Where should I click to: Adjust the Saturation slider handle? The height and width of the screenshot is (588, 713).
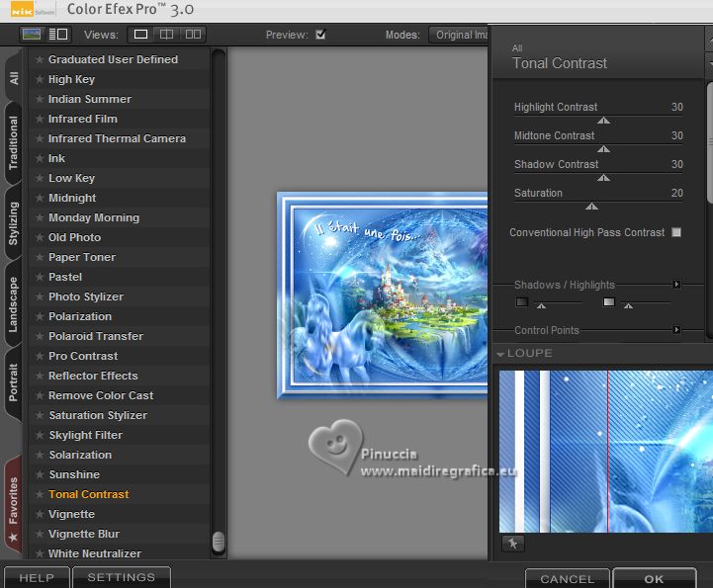pos(591,207)
